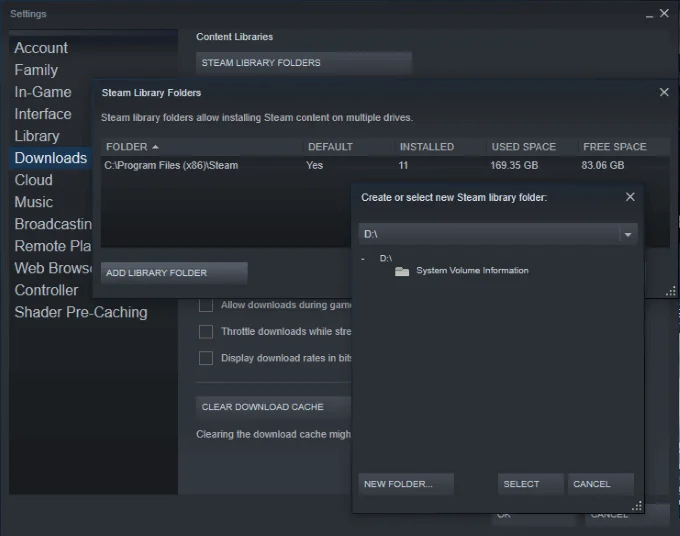This screenshot has width=680, height=536.
Task: Click the 169.35 GB used space cell
Action: (514, 165)
